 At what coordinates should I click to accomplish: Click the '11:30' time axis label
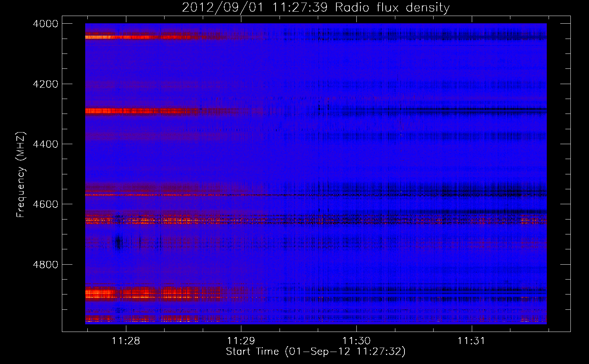[x=356, y=341]
